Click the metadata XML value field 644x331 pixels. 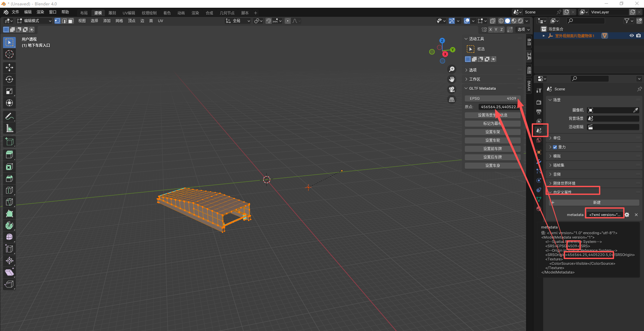coord(604,215)
